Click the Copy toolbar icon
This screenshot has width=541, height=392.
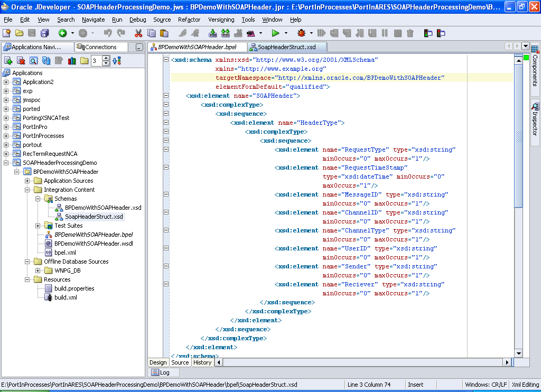[151, 33]
